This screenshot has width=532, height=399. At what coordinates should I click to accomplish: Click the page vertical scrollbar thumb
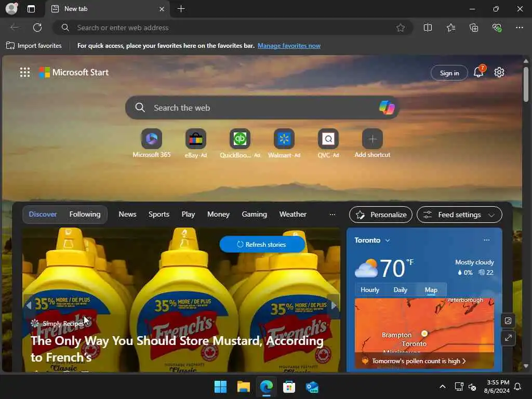point(526,84)
